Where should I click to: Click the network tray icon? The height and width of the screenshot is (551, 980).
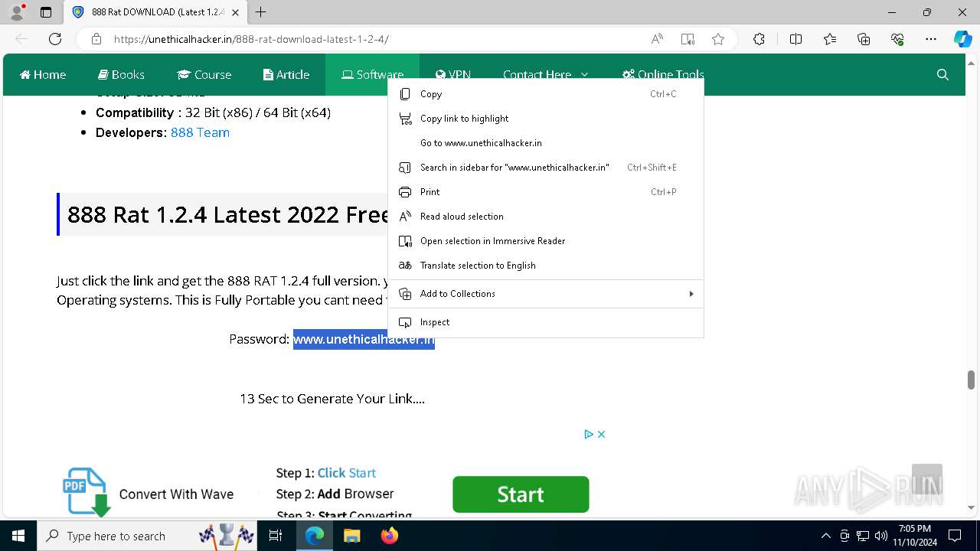pos(863,536)
